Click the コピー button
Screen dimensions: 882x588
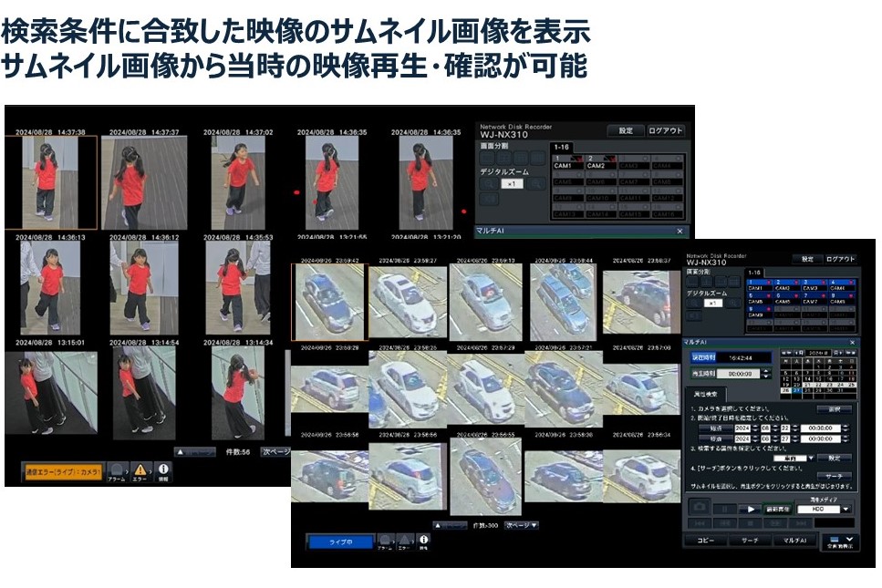pyautogui.click(x=705, y=541)
